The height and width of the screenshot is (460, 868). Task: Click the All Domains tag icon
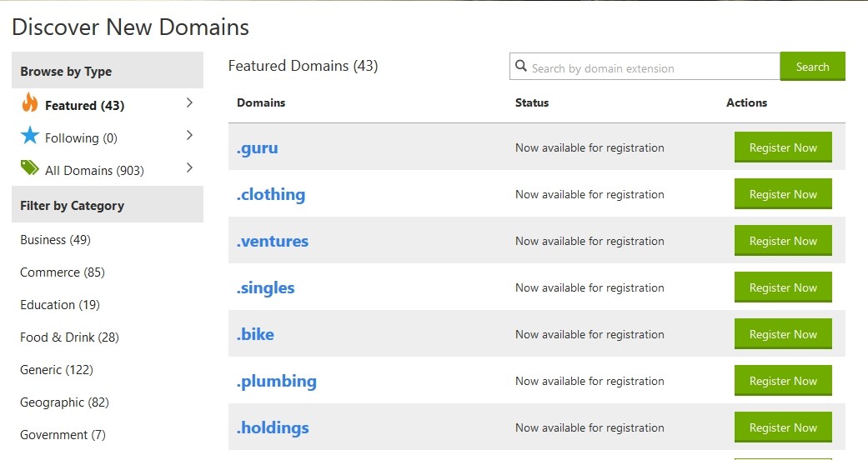(x=30, y=168)
